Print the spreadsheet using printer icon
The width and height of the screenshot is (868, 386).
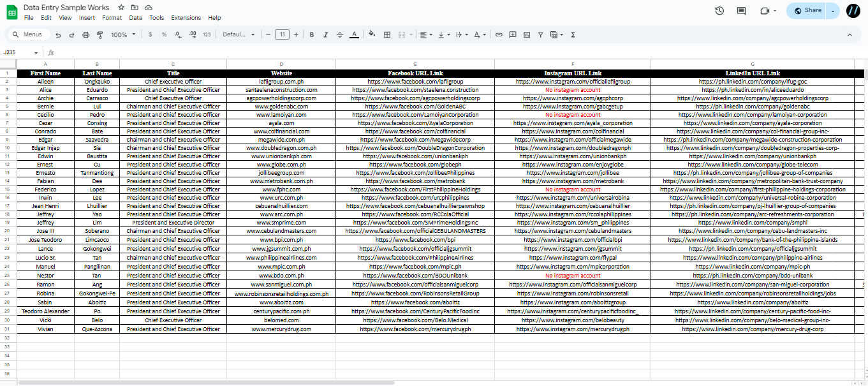(x=85, y=34)
